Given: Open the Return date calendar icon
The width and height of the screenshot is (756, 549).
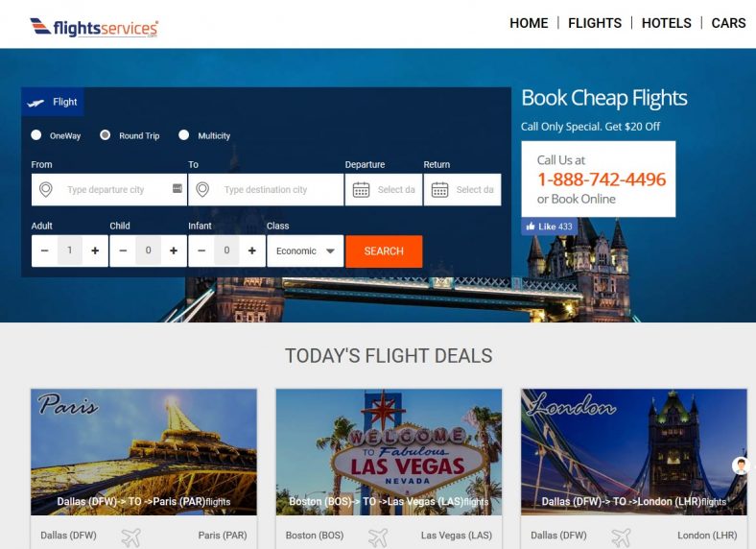Looking at the screenshot, I should pos(439,190).
